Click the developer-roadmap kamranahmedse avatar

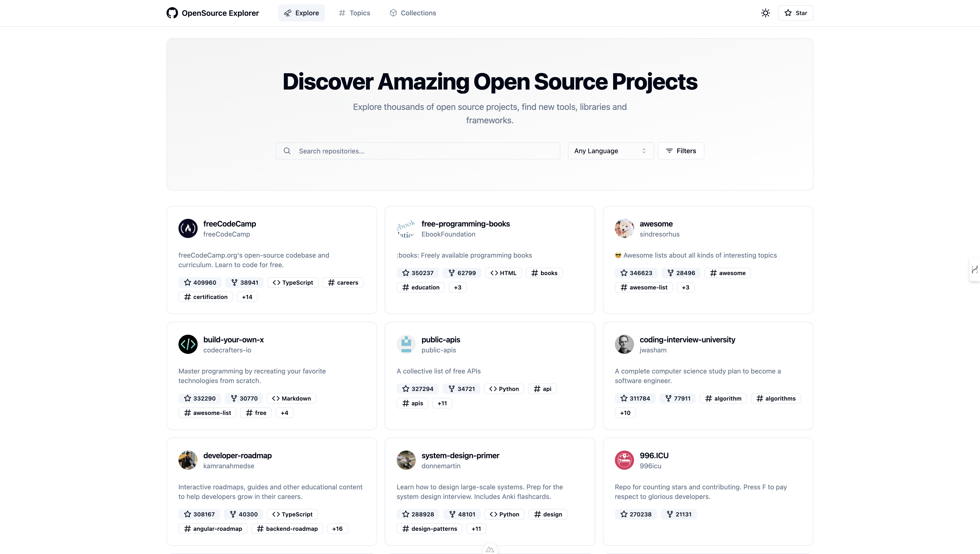click(188, 460)
